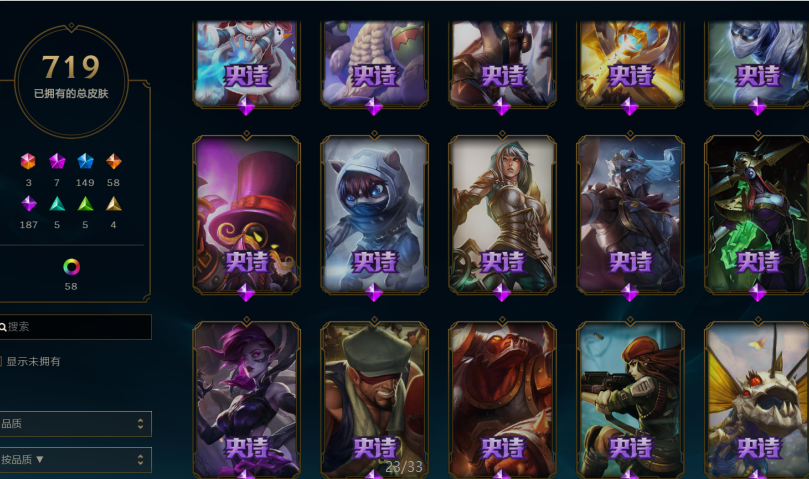
Task: Select the cat-hooded ninja skin card
Action: click(375, 215)
